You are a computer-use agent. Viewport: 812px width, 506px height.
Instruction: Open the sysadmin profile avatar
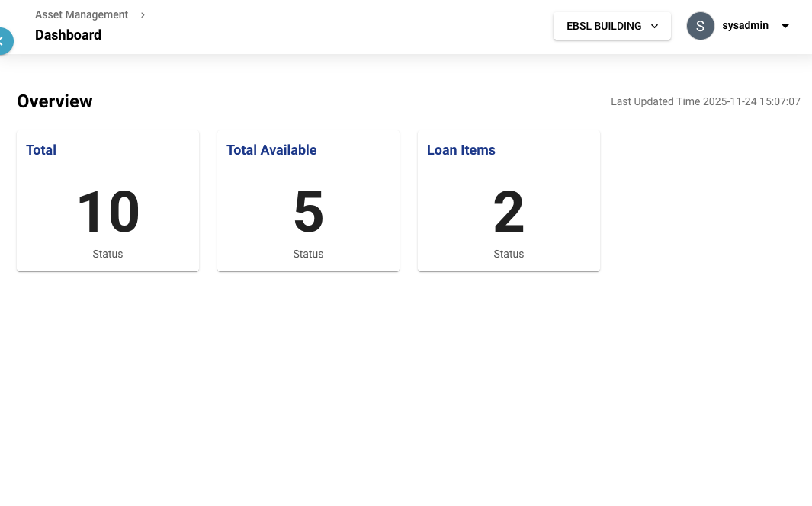pyautogui.click(x=700, y=25)
